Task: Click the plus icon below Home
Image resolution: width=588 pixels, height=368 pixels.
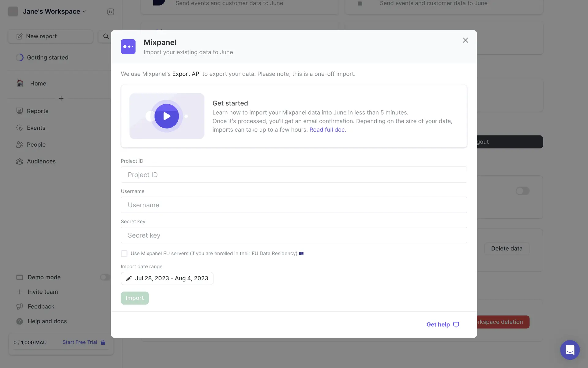Action: [61, 98]
